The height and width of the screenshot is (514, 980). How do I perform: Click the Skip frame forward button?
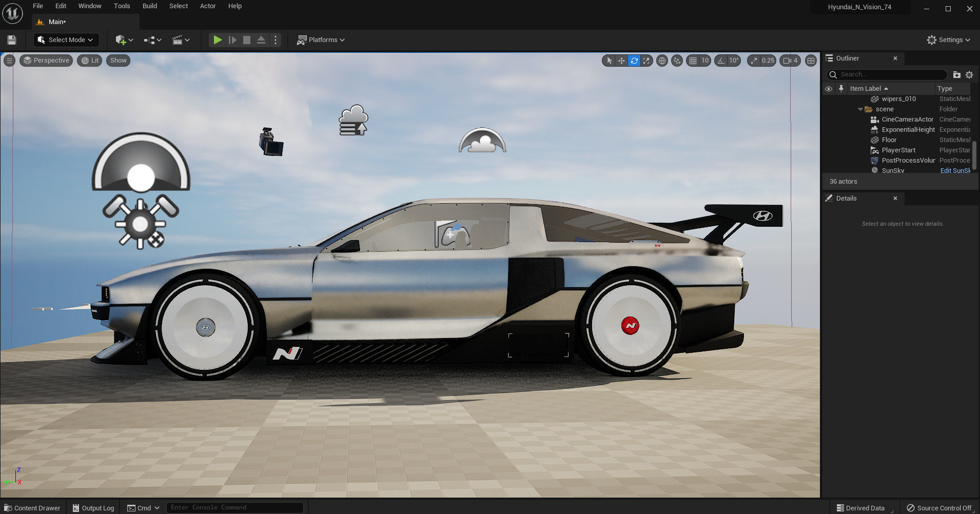click(232, 40)
